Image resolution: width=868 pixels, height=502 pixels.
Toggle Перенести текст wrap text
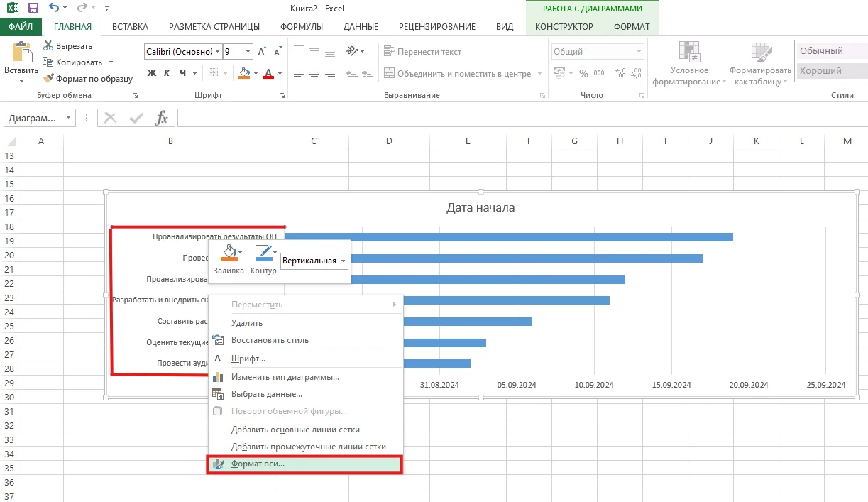(x=422, y=52)
